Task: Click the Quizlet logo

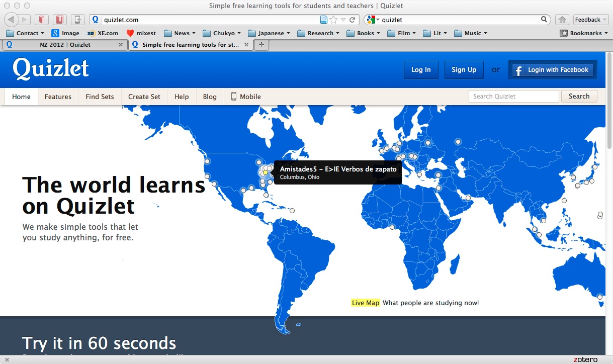Action: [51, 69]
